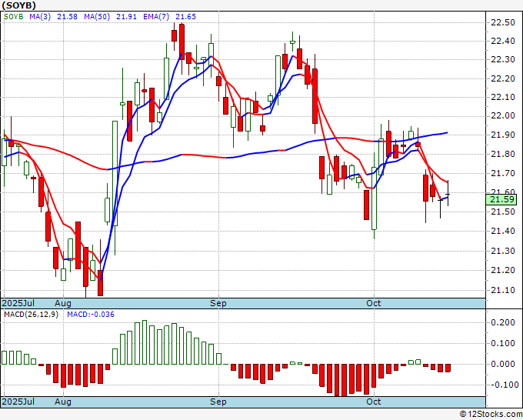The image size is (523, 420).
Task: Click the Sep label on MACD axis
Action: tap(218, 402)
